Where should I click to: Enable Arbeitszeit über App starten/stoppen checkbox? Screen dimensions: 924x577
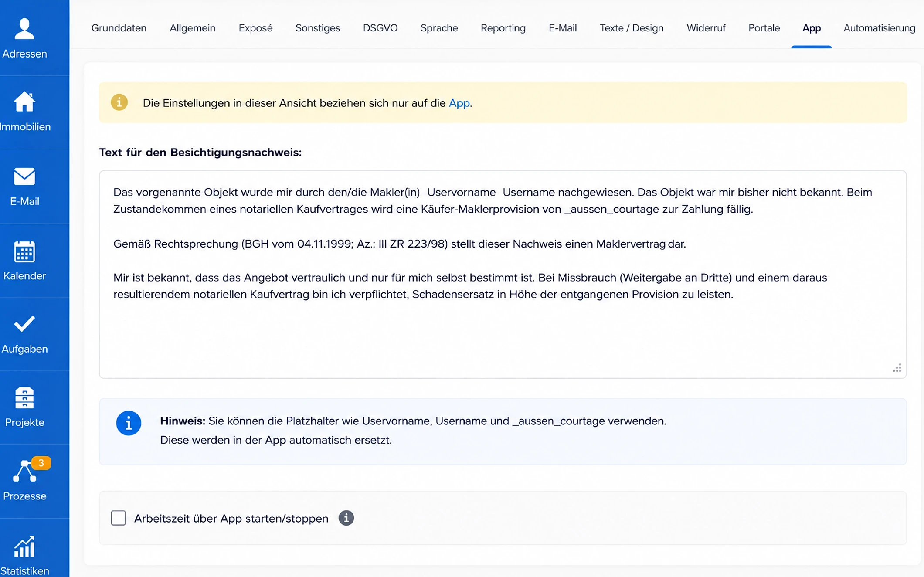(119, 518)
